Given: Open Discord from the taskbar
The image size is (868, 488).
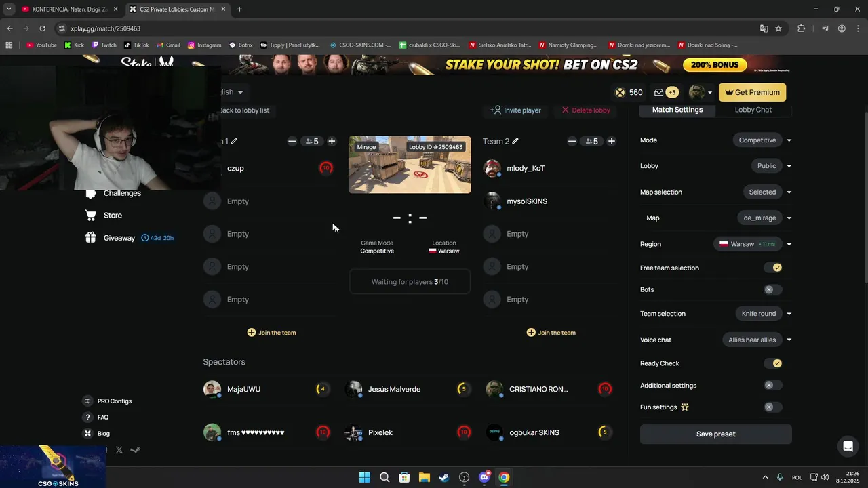Looking at the screenshot, I should [484, 477].
